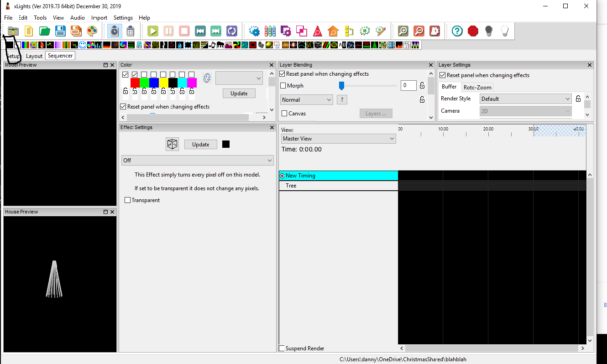Switch to the Layout tab

(x=34, y=56)
